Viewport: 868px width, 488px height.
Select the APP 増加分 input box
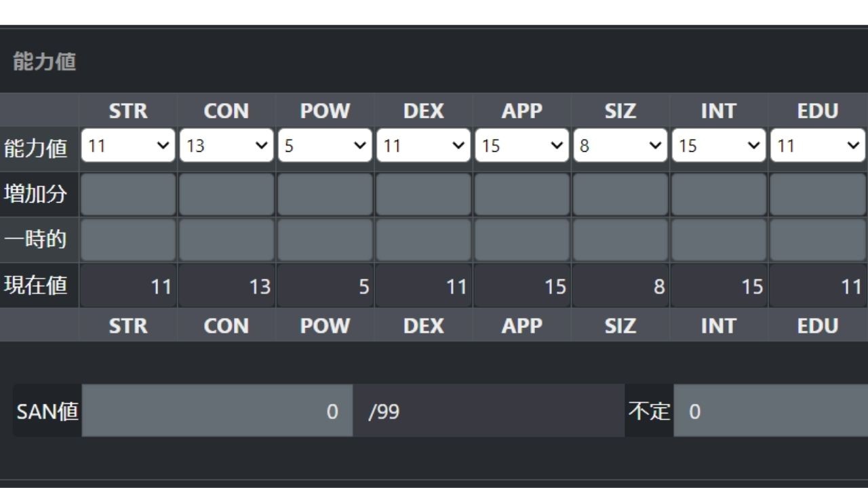click(x=521, y=195)
